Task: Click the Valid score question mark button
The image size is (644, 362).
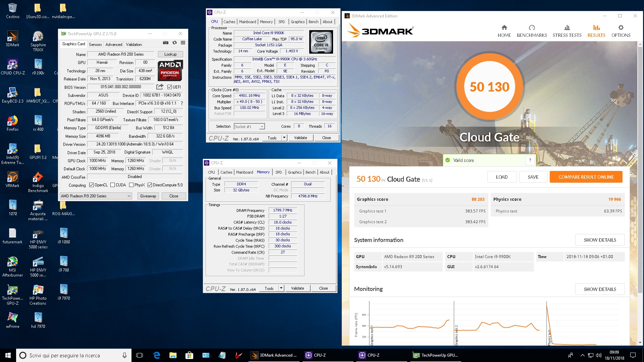Action: [x=530, y=160]
